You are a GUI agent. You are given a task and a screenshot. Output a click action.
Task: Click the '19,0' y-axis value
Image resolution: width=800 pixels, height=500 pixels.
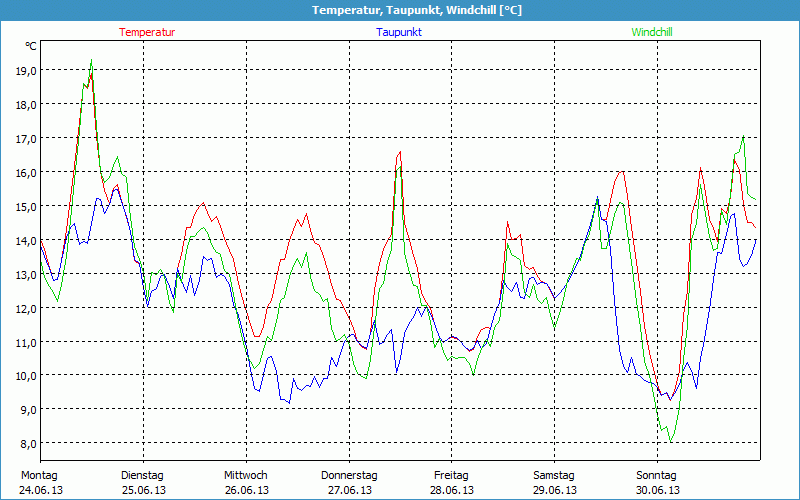(26, 71)
